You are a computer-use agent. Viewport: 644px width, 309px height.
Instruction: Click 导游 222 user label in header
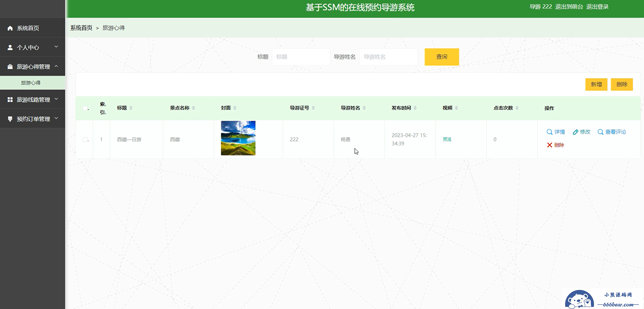540,7
